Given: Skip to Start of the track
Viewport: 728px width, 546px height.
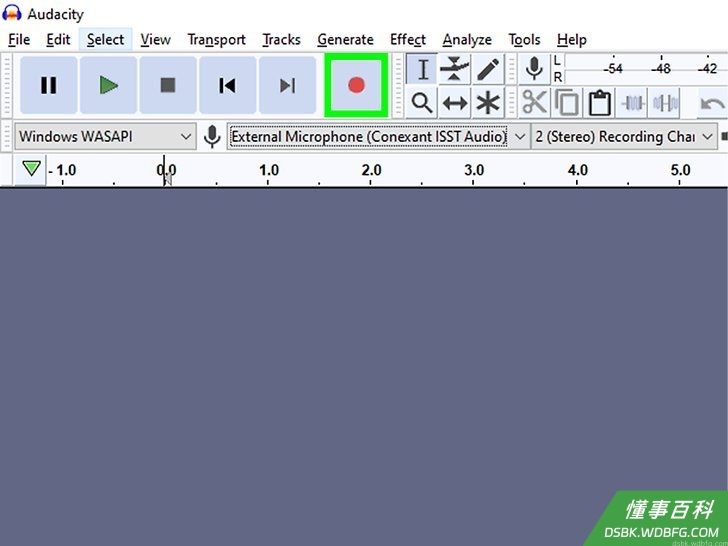Looking at the screenshot, I should pos(228,85).
